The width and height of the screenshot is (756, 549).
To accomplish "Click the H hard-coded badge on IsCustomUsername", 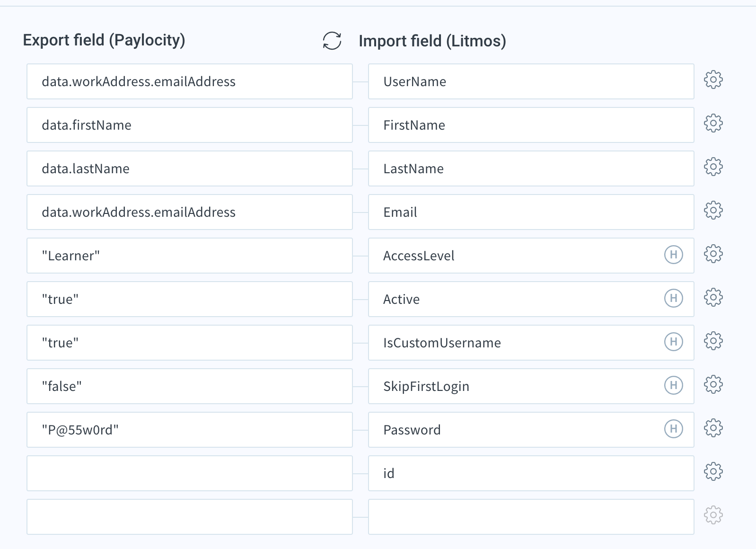I will click(x=674, y=342).
